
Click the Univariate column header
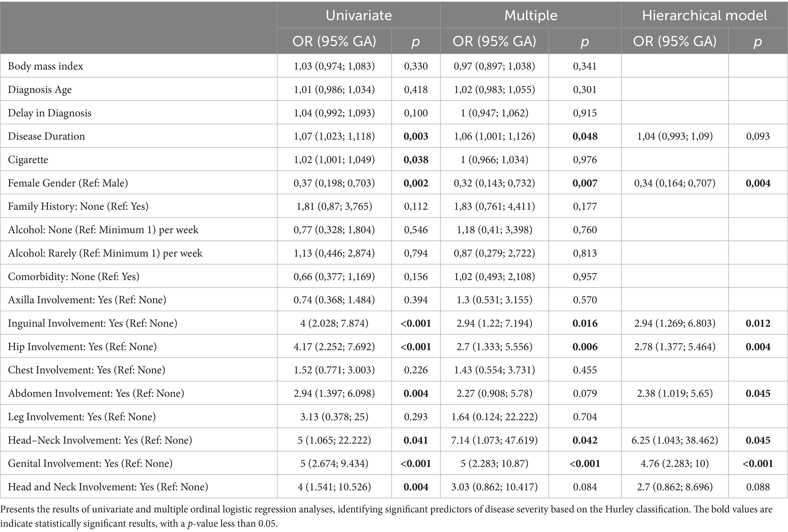(x=359, y=15)
